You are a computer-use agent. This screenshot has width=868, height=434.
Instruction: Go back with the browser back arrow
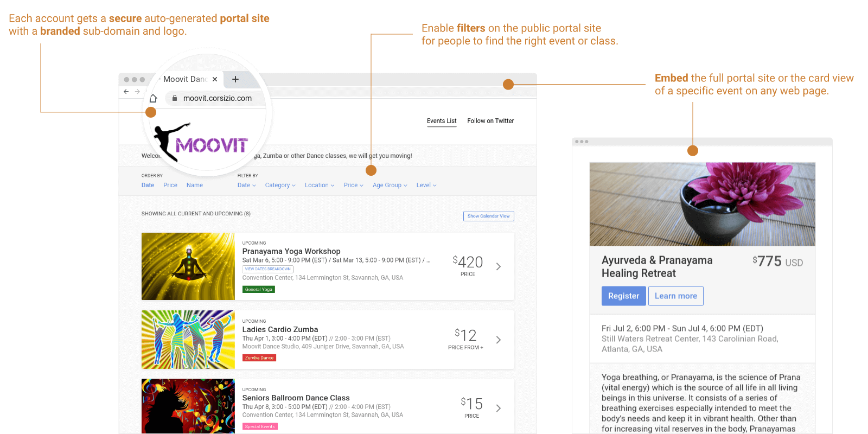tap(126, 92)
